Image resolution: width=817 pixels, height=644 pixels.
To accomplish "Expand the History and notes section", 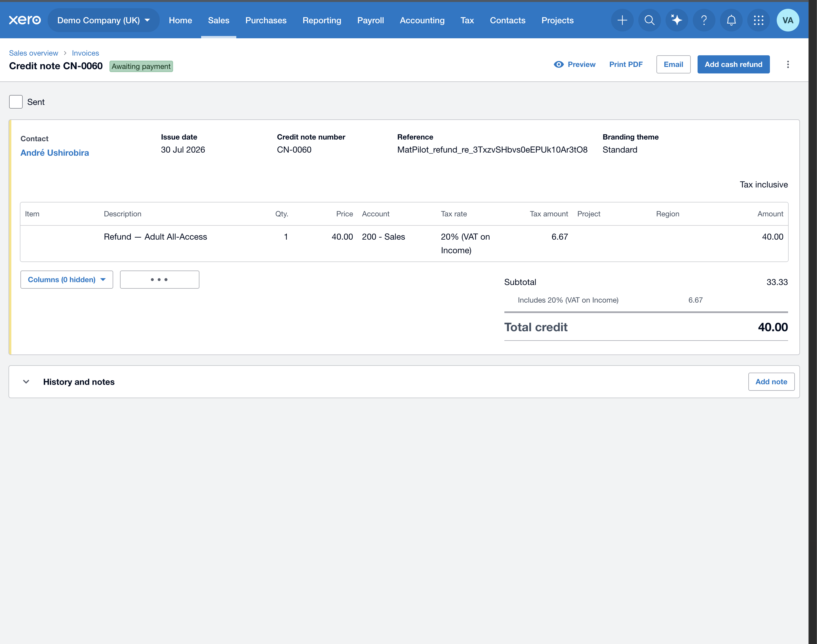I will pos(26,382).
